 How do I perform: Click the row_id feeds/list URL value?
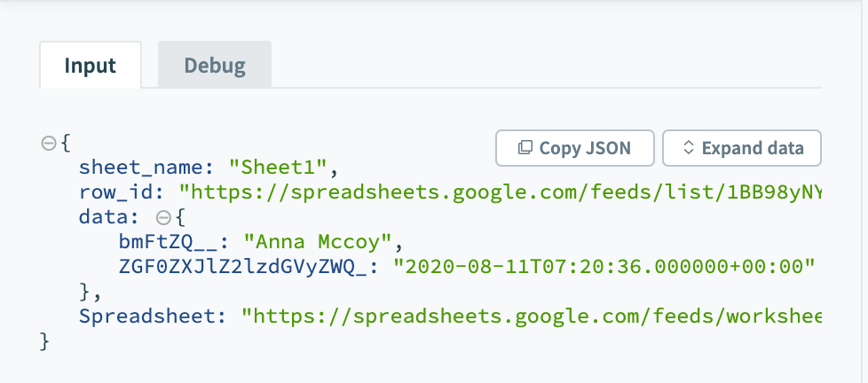[x=501, y=191]
